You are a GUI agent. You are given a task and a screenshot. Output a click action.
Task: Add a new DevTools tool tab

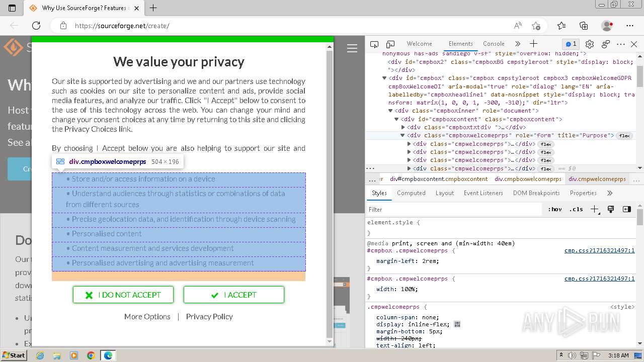(534, 44)
